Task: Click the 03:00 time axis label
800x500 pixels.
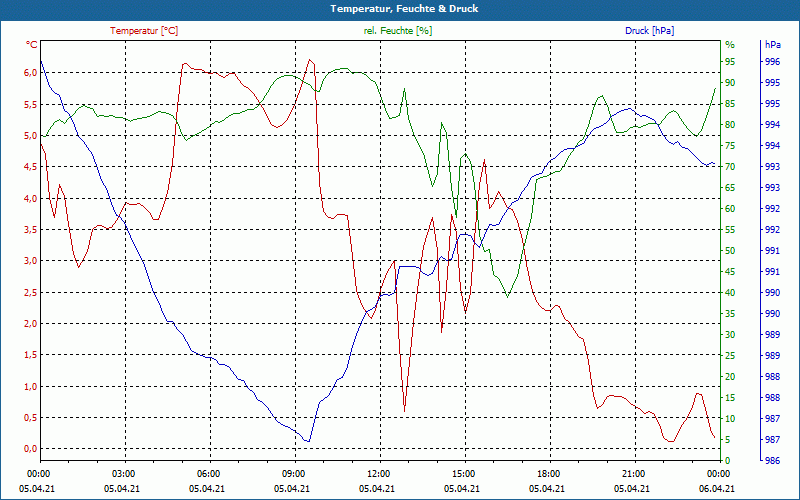Action: [x=122, y=473]
